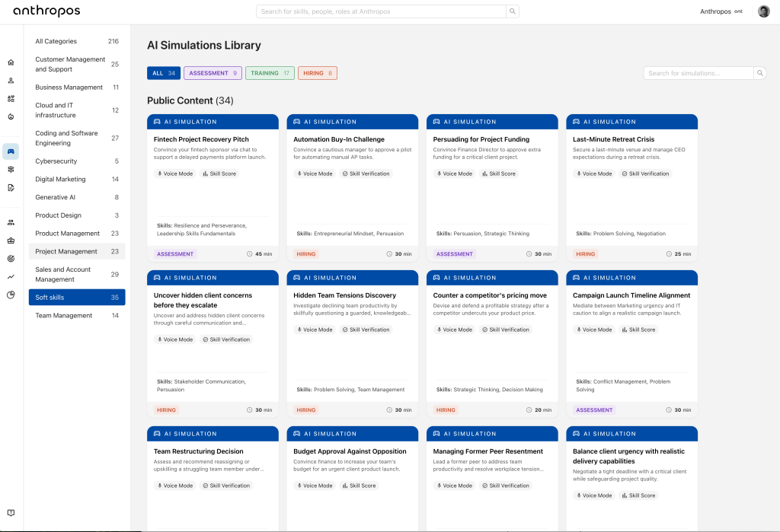The image size is (780, 532).
Task: Open the Home icon in left sidebar
Action: (x=11, y=62)
